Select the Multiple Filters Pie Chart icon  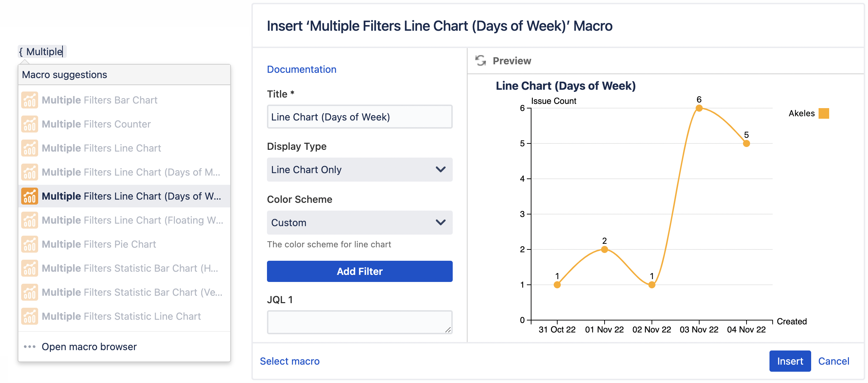point(29,244)
